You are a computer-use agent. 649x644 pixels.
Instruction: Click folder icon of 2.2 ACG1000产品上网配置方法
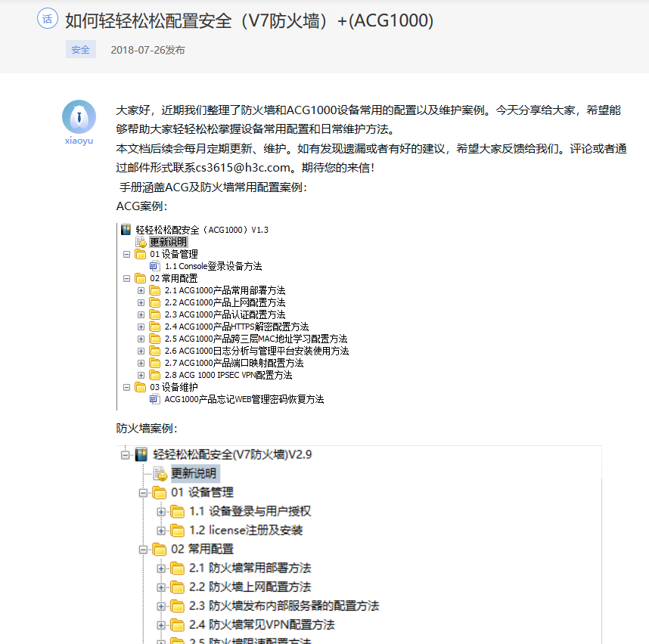coord(155,302)
